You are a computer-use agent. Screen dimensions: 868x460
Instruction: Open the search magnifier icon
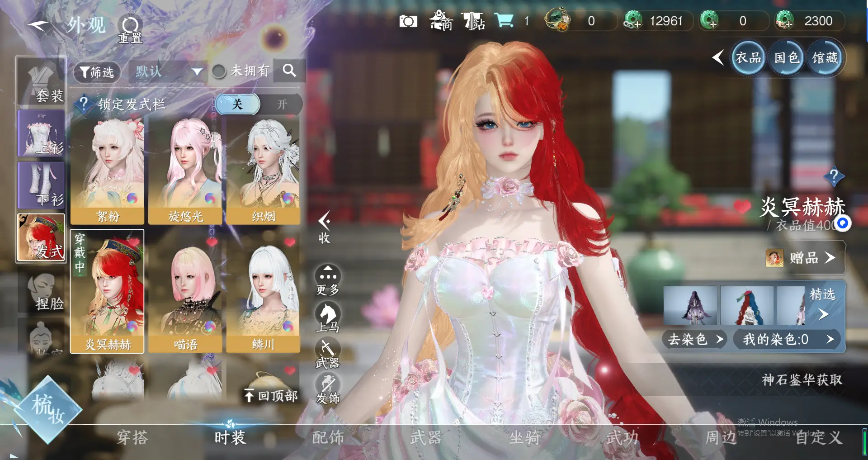289,71
